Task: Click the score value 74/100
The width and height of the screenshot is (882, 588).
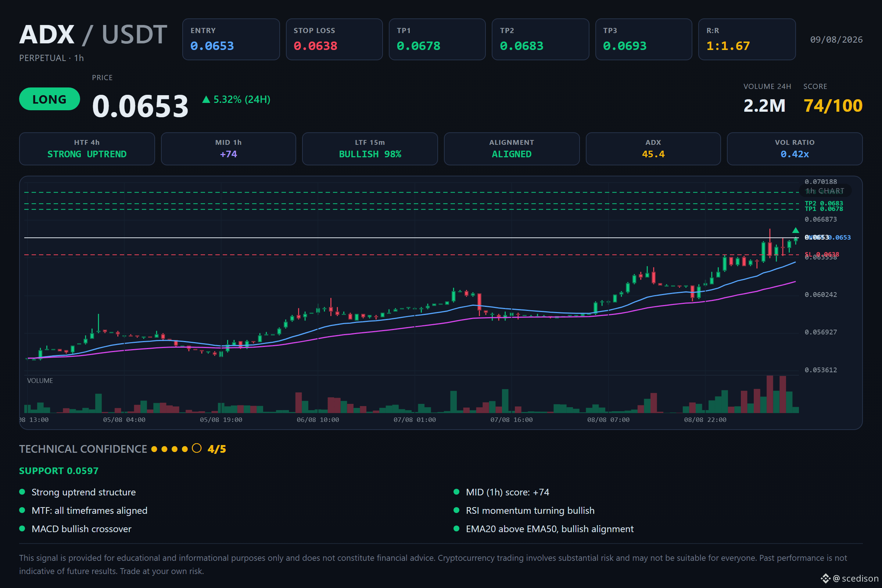Action: [833, 106]
